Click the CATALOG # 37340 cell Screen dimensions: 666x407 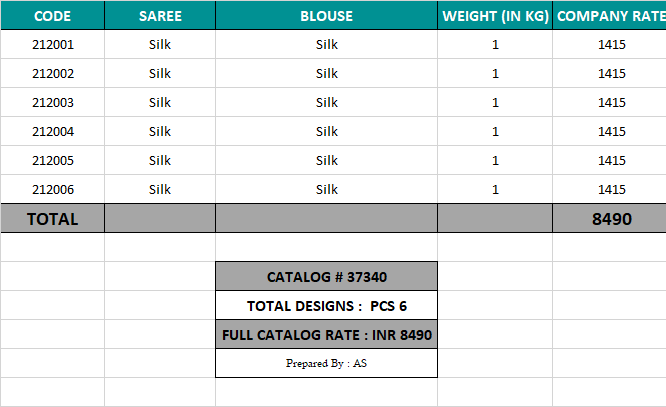[326, 277]
